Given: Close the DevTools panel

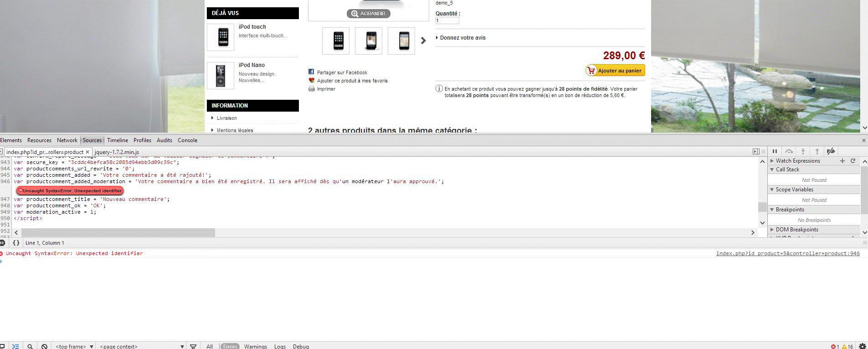Looking at the screenshot, I should (x=863, y=140).
